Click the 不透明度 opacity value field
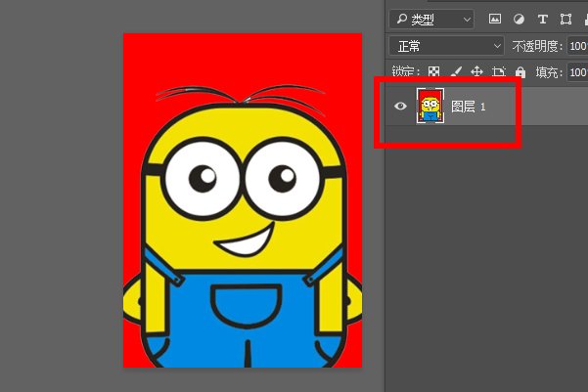Viewport: 588px width, 392px height. tap(577, 46)
